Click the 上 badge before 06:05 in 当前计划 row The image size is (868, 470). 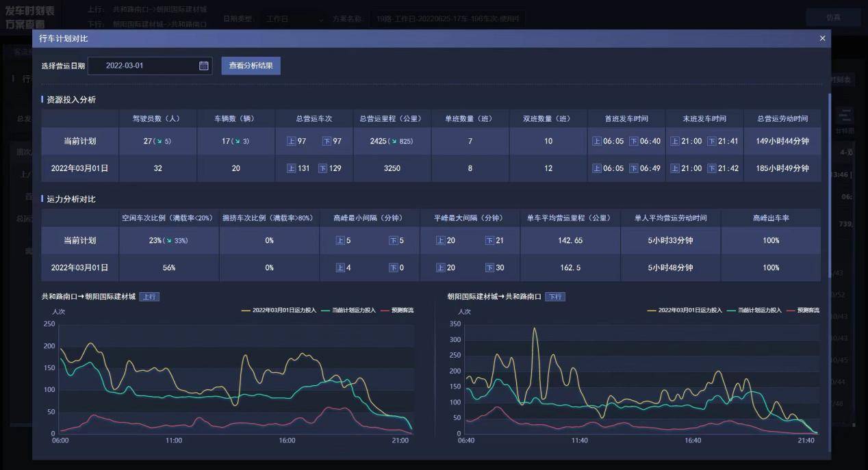coord(596,141)
